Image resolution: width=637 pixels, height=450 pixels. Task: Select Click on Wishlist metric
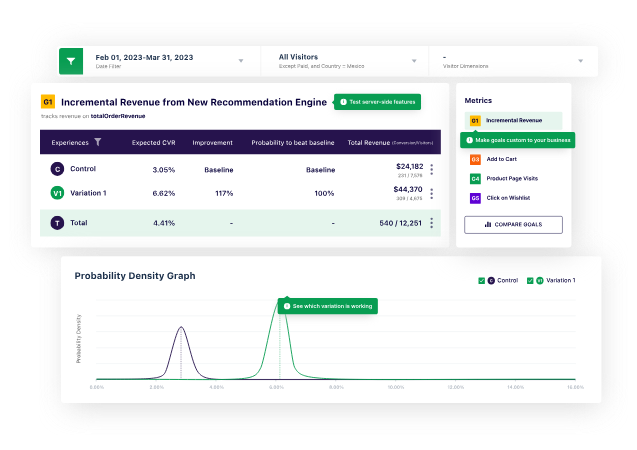tap(508, 198)
